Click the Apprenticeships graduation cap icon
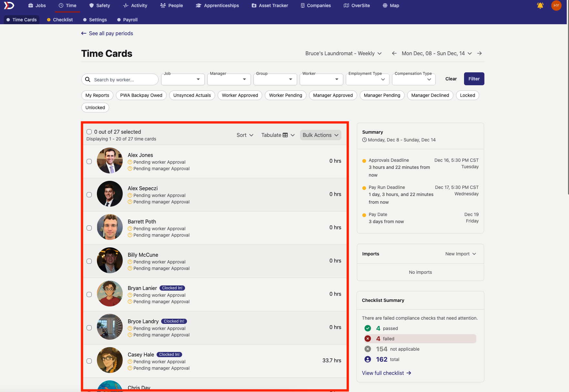569x392 pixels. pos(199,5)
